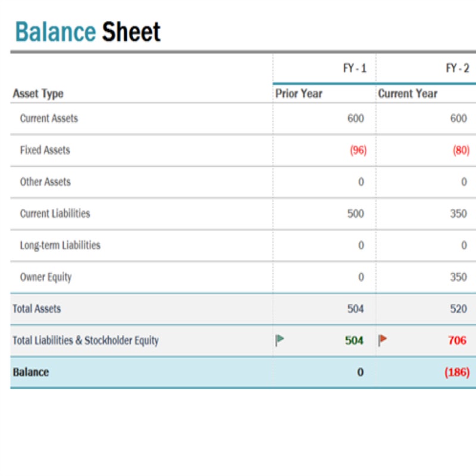Select the Balance Sheet title

pos(87,32)
